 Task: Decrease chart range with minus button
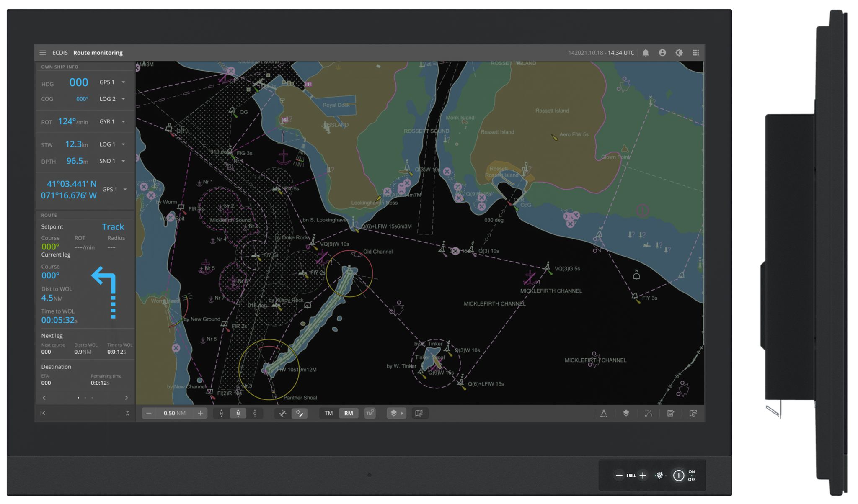pyautogui.click(x=149, y=413)
